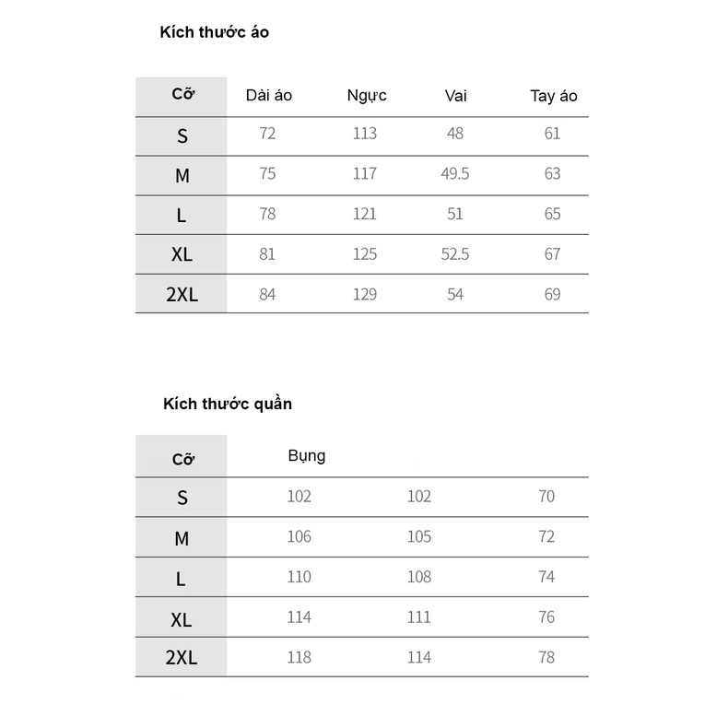Select the 'Ngực' column header
The height and width of the screenshot is (728, 728).
coord(367,96)
